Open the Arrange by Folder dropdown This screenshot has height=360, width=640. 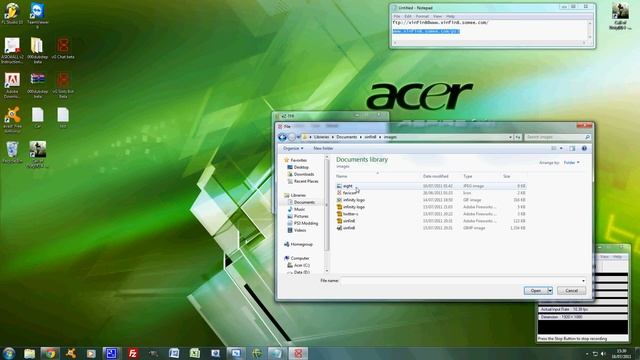[571, 162]
